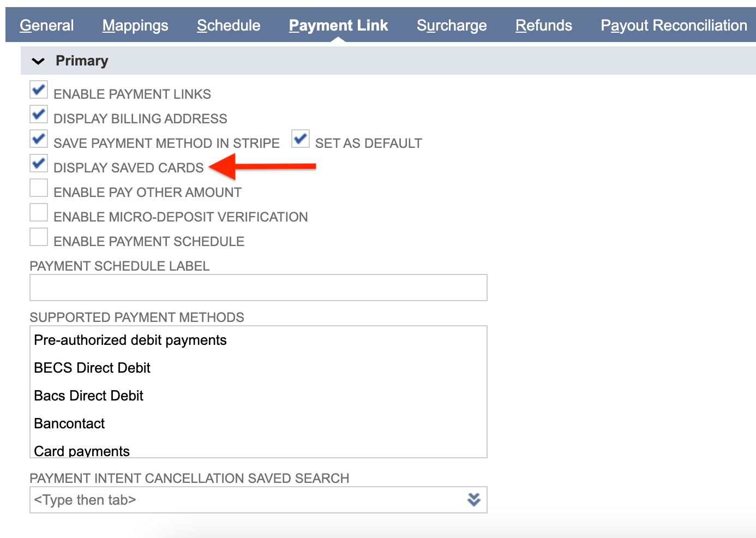
Task: Click the Payment Schedule Label field
Action: (258, 288)
